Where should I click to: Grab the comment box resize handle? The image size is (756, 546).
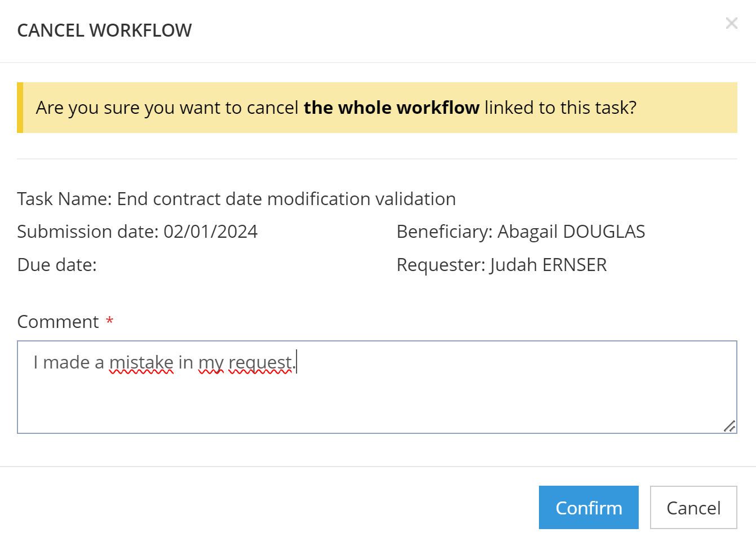[730, 426]
